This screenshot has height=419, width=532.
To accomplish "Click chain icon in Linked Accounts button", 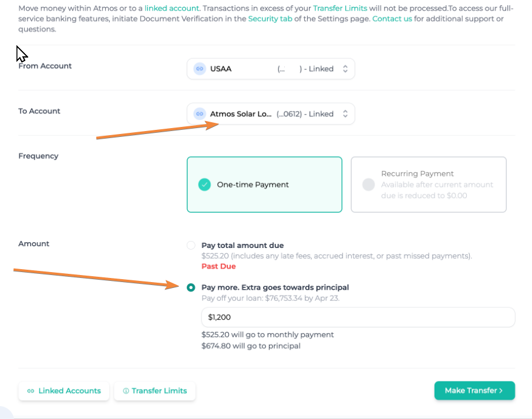I will (31, 391).
